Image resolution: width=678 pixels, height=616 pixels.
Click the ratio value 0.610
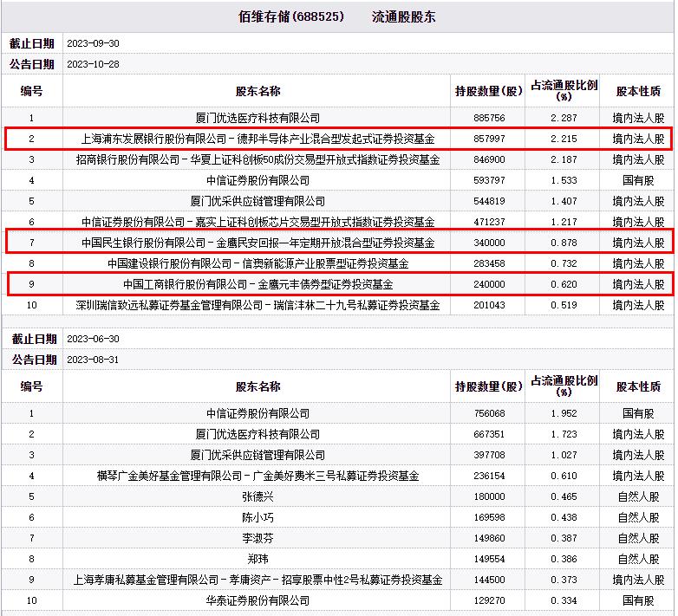[564, 476]
